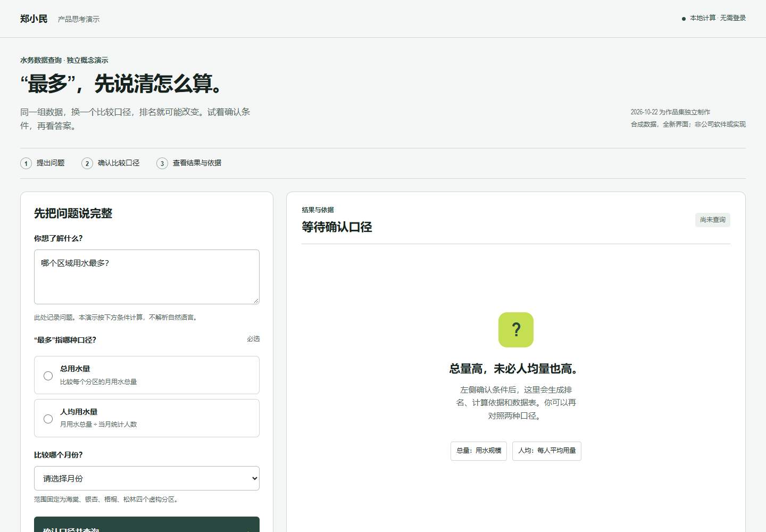
Task: Click the green question mark icon
Action: (x=516, y=330)
